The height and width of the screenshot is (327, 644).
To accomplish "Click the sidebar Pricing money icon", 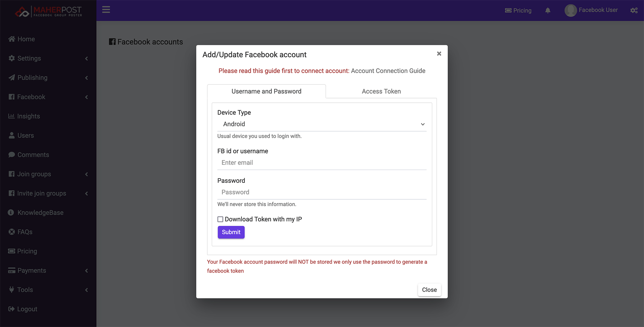I will [x=11, y=251].
